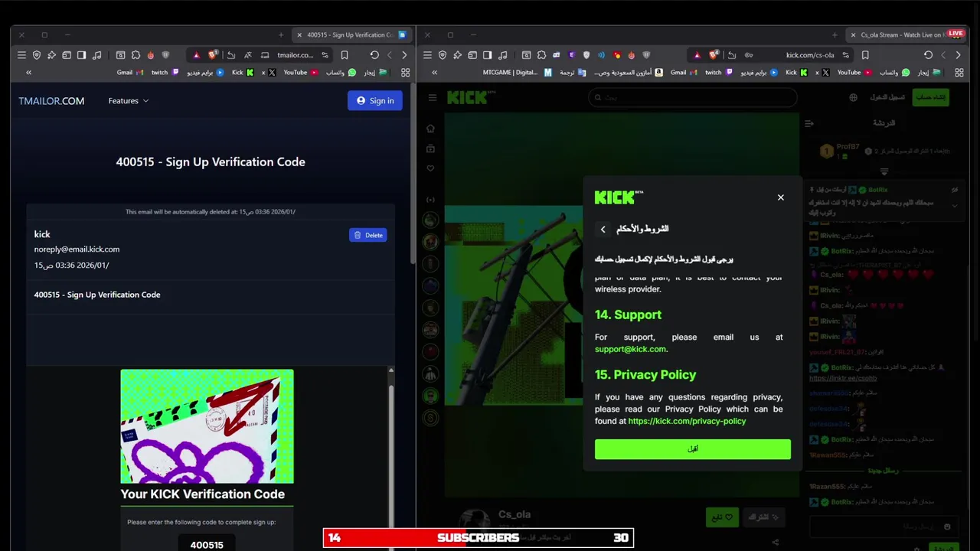
Task: Open twitch bookmark in TMailor window
Action: (x=165, y=73)
